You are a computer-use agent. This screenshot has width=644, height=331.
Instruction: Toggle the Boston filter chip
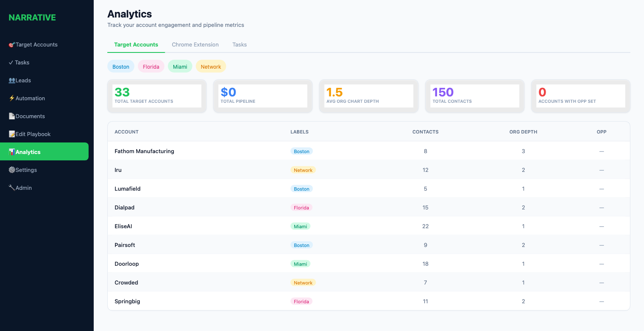[x=121, y=67]
